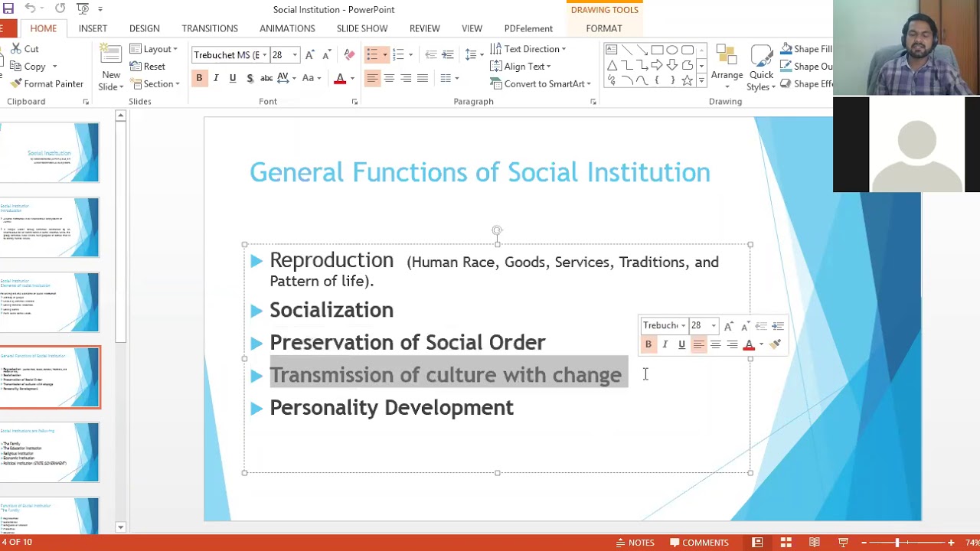Toggle Justify alignment in ribbon Paragraph group
Screen dimensions: 980x551
[x=423, y=78]
